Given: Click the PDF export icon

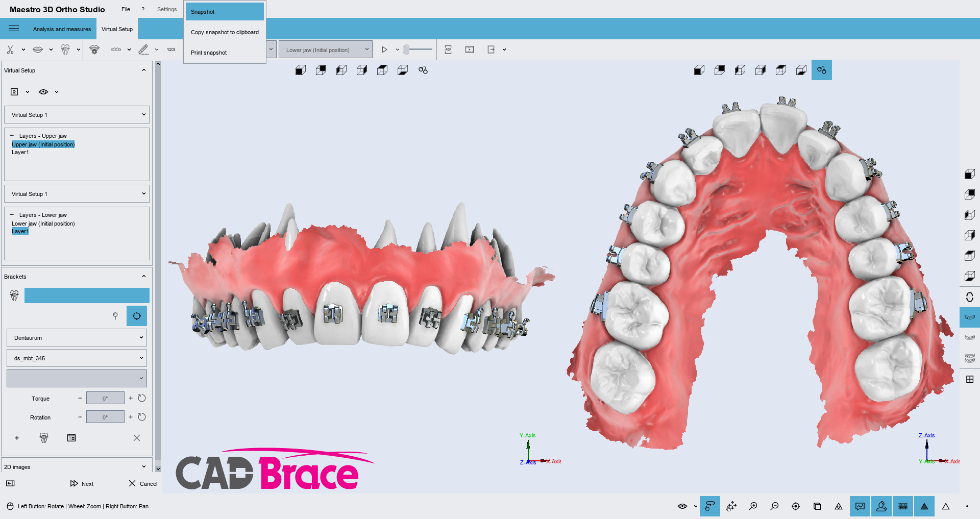Looking at the screenshot, I should (x=448, y=50).
